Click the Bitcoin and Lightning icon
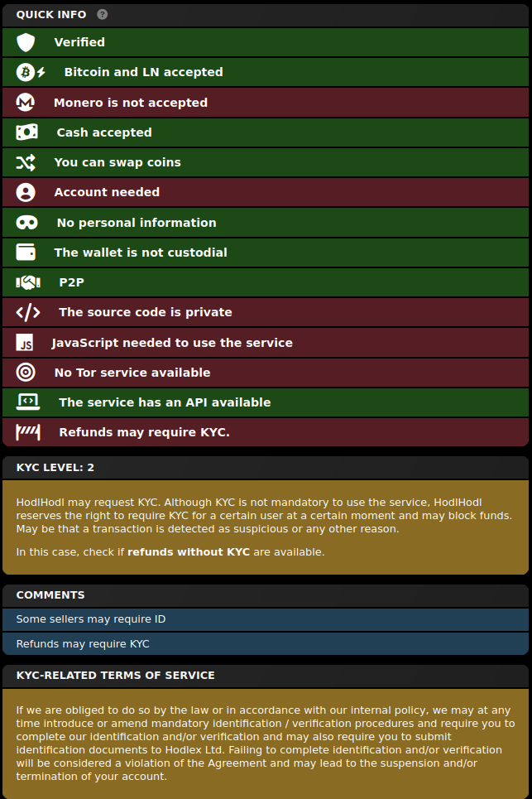532x799 pixels. (x=31, y=72)
